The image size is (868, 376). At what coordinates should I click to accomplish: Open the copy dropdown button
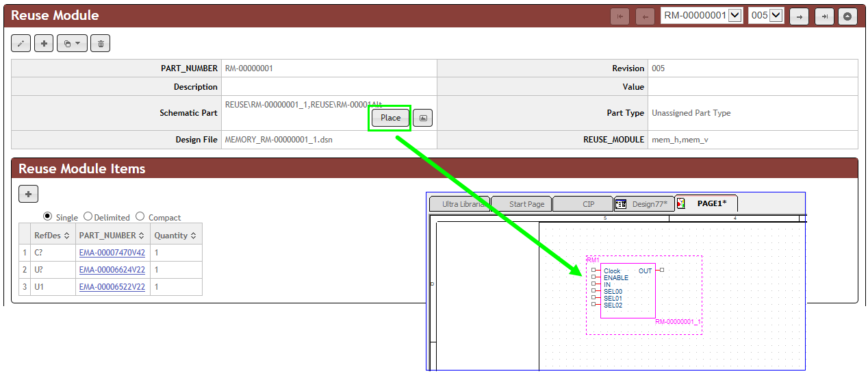(72, 43)
